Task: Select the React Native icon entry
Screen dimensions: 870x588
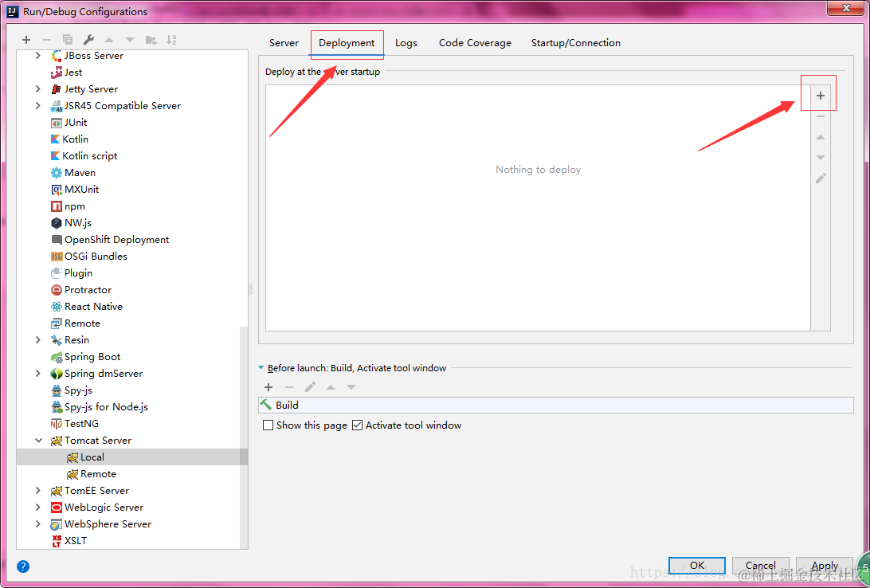Action: [x=56, y=307]
